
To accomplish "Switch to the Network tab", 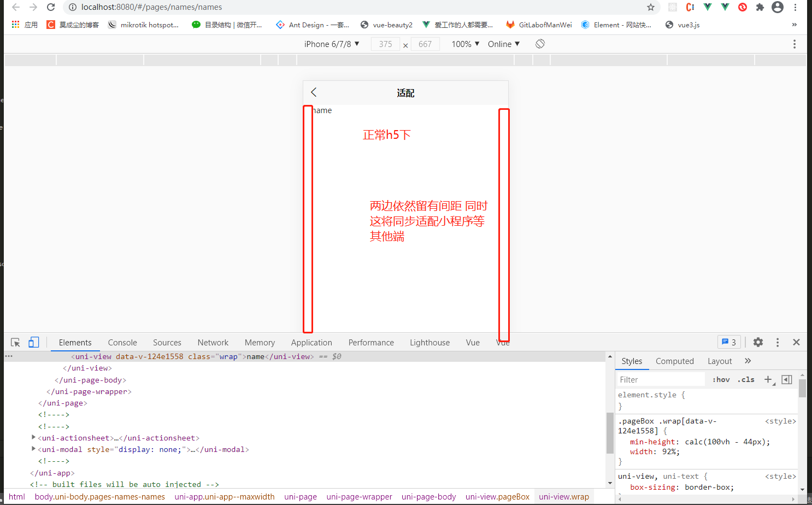I will pos(213,343).
